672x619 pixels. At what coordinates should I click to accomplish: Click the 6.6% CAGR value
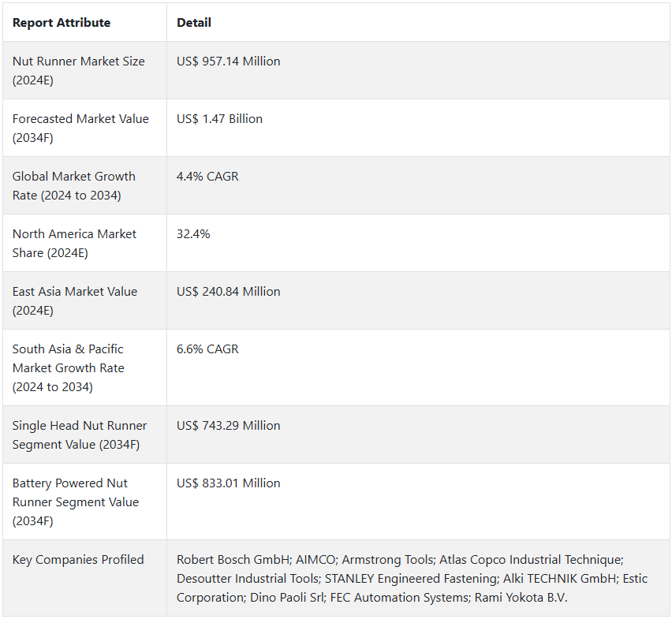tap(207, 349)
